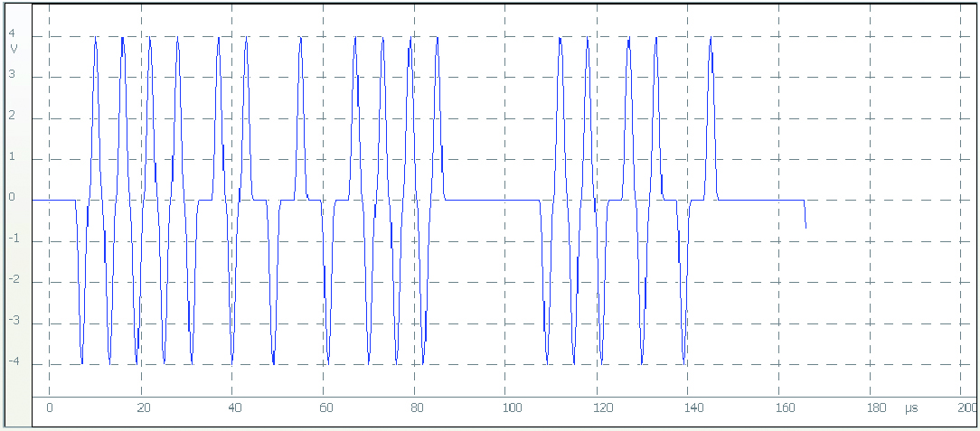Click the 20 label on the time axis
Image resolution: width=980 pixels, height=431 pixels.
point(143,408)
